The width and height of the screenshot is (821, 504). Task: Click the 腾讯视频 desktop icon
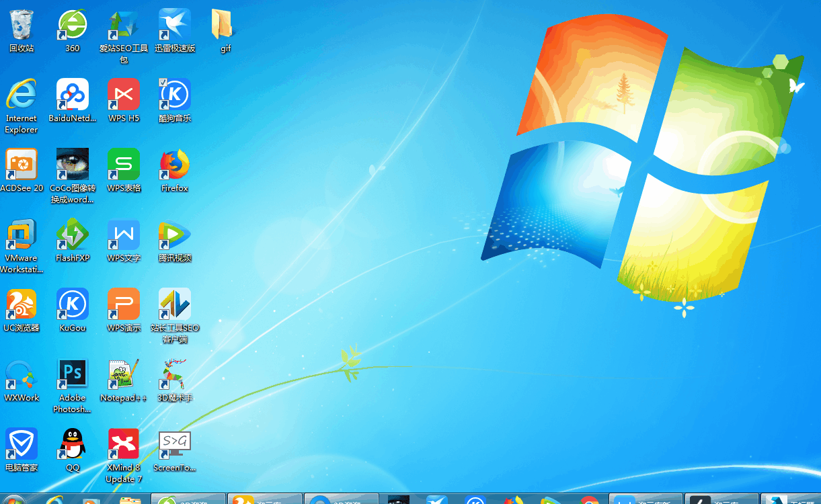tap(175, 235)
